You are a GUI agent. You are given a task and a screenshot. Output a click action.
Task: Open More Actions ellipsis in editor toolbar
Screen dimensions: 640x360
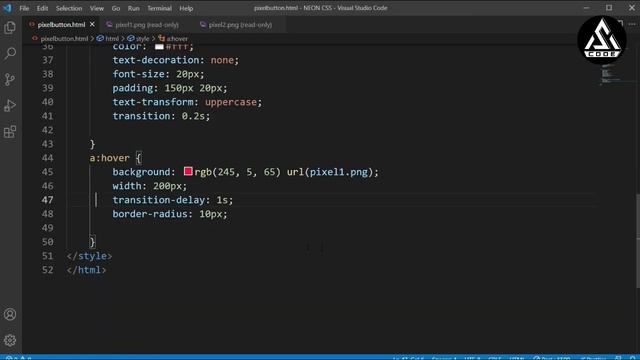pyautogui.click(x=632, y=24)
